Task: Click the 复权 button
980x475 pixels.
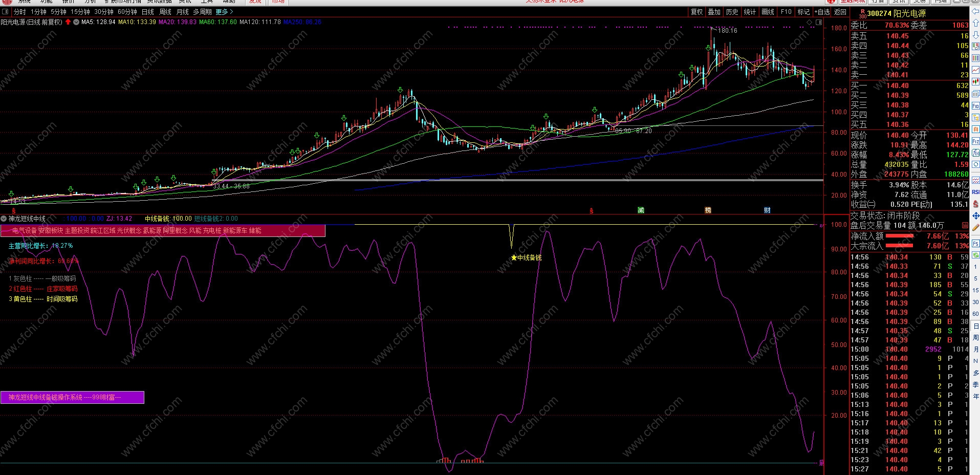Action: [696, 12]
